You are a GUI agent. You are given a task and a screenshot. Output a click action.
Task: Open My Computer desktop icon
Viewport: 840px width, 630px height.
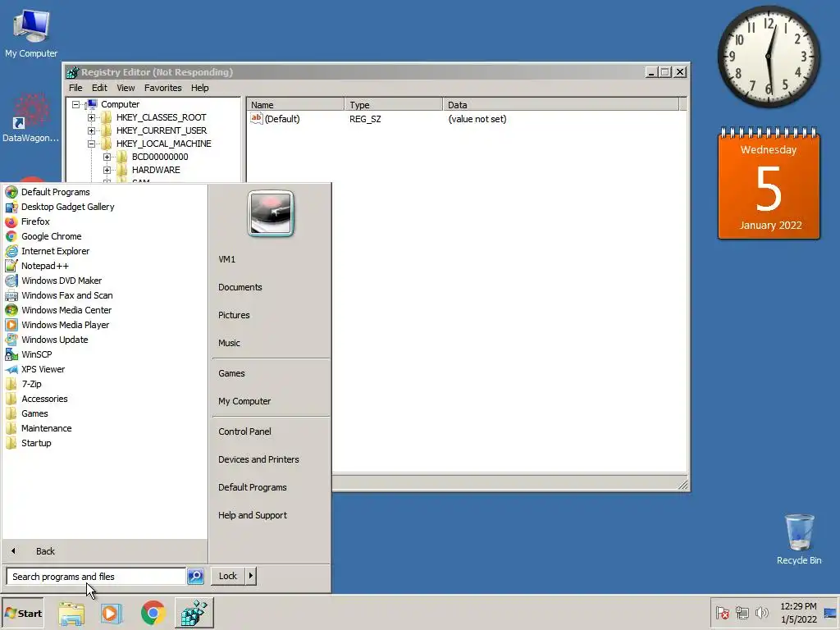pyautogui.click(x=31, y=33)
